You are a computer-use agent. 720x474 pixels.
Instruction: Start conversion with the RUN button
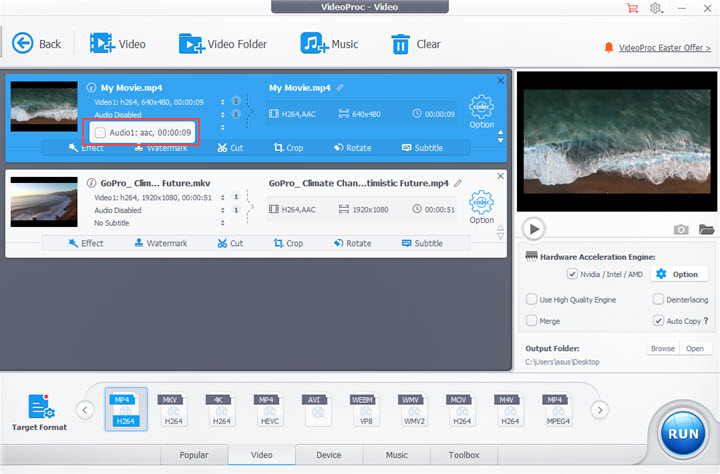[683, 434]
